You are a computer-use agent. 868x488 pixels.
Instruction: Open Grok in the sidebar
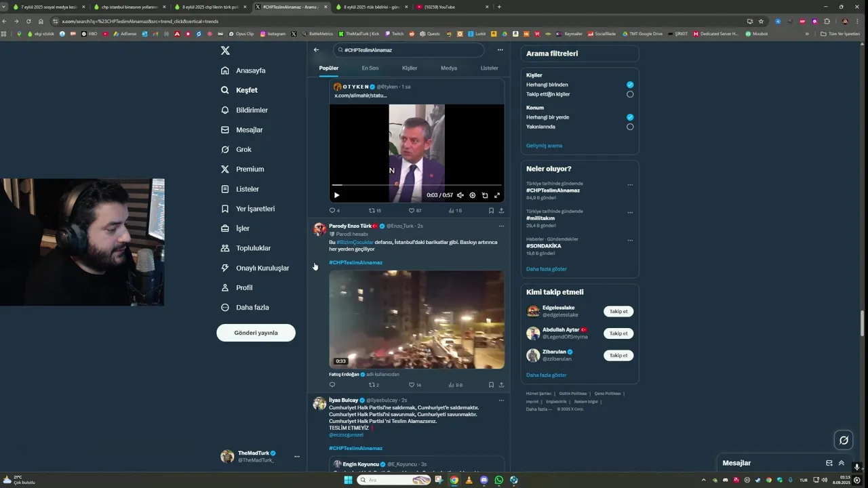236,149
